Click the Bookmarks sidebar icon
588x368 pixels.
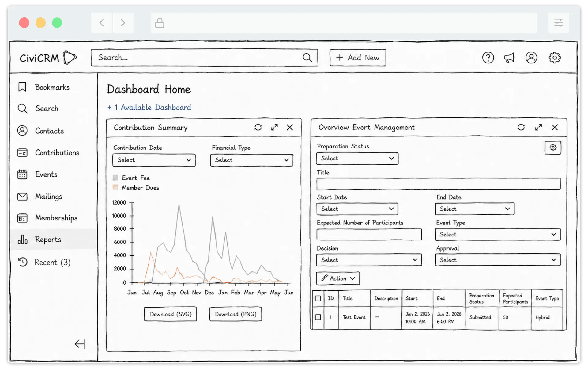(22, 87)
